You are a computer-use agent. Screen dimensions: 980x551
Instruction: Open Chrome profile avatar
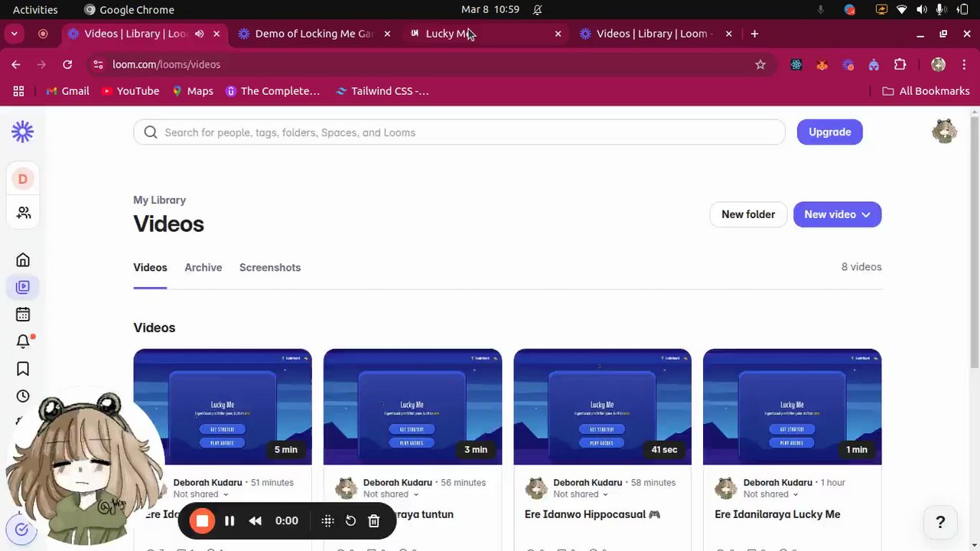click(x=939, y=65)
